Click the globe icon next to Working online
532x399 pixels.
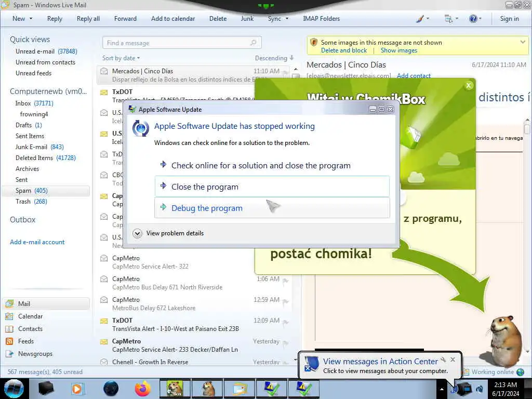[520, 372]
